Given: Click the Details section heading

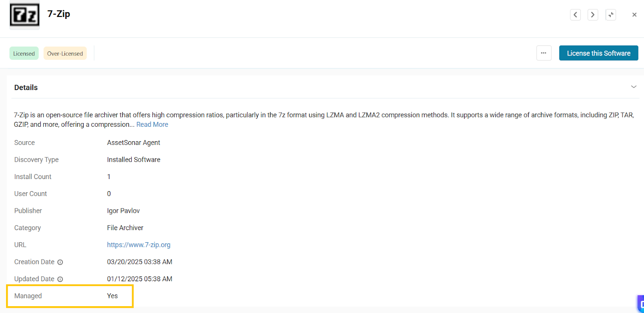Looking at the screenshot, I should tap(26, 87).
